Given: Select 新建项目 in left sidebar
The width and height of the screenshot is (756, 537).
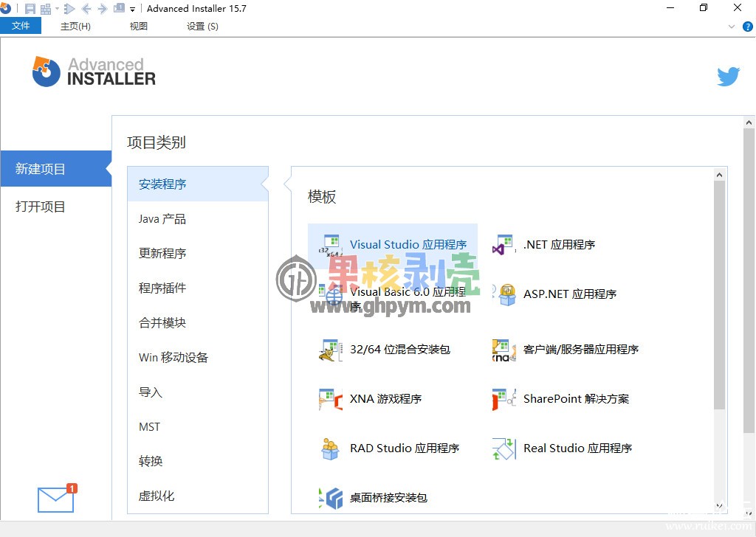Looking at the screenshot, I should [56, 169].
